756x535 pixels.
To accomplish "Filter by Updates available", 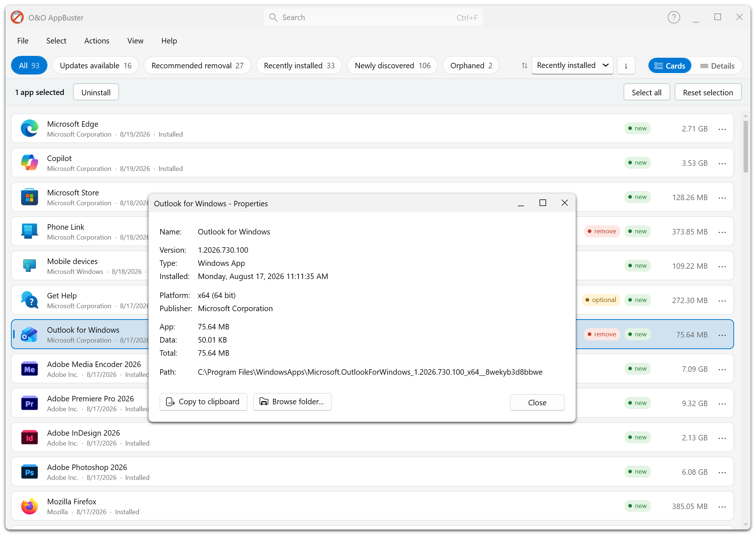I will click(x=96, y=66).
